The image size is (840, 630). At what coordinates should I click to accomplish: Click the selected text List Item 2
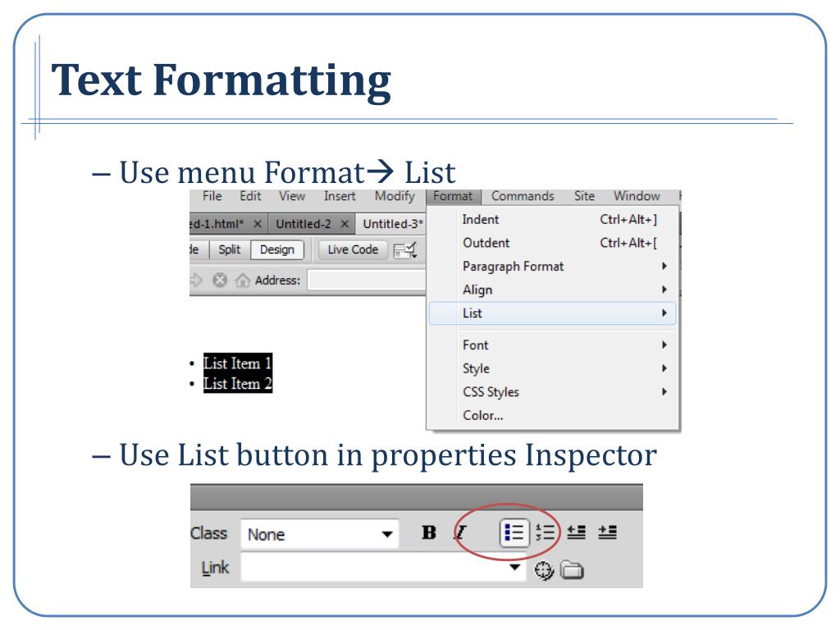[x=238, y=384]
